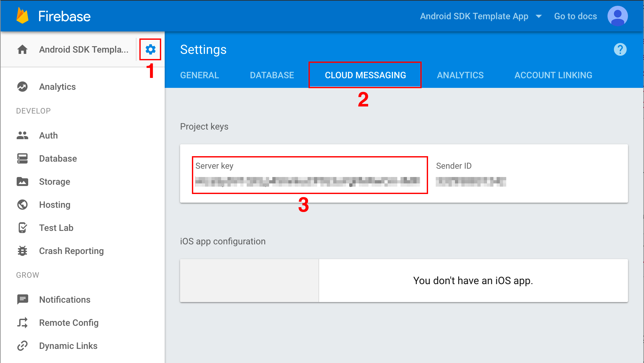Click the Firebase flame logo
644x363 pixels.
tap(22, 16)
